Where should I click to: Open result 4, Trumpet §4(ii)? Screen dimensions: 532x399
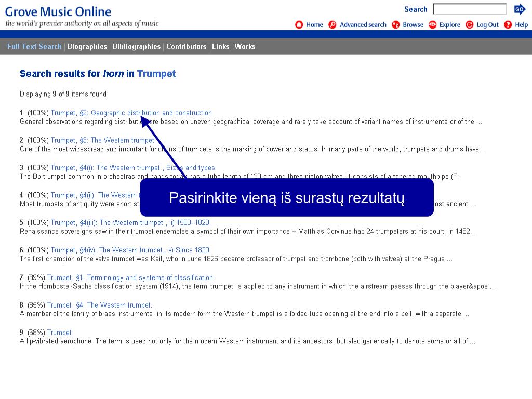pos(96,195)
